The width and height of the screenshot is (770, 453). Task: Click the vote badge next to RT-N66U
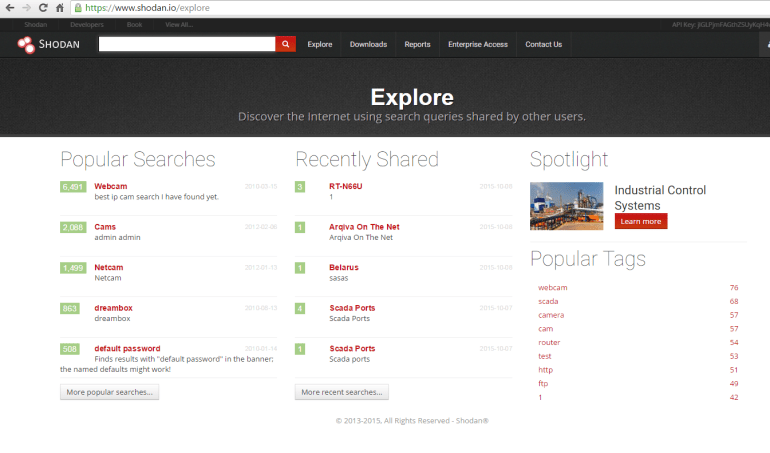(x=300, y=187)
